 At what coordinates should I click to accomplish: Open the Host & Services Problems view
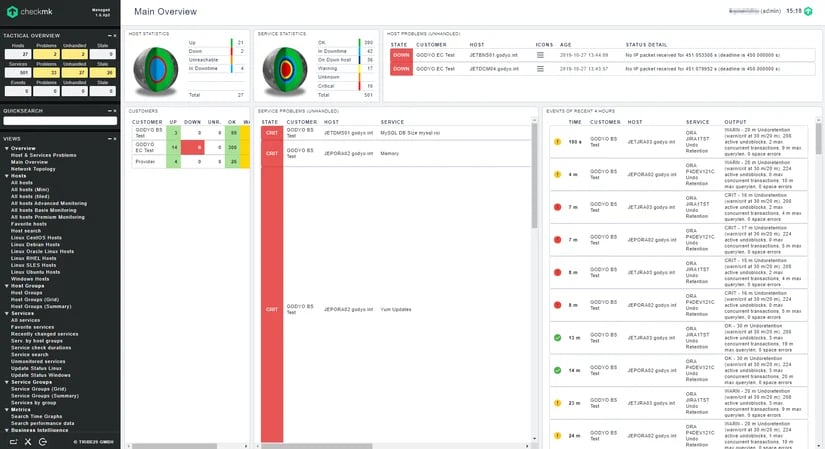click(44, 155)
